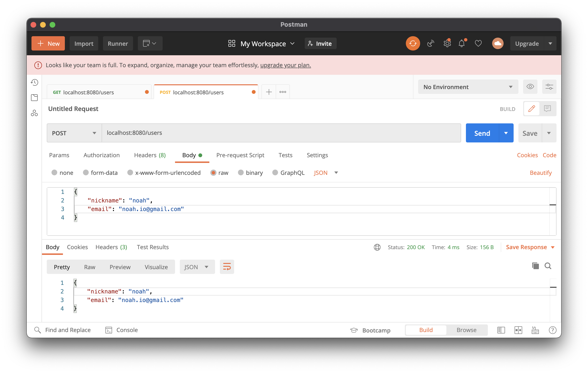Image resolution: width=588 pixels, height=373 pixels.
Task: Open the new window dropdown button
Action: [150, 44]
